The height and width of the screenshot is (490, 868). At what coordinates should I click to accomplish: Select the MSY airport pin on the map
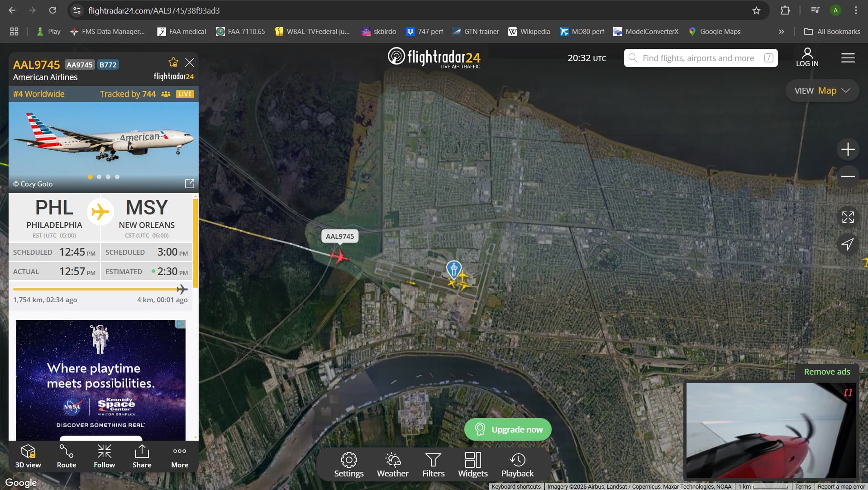(453, 269)
